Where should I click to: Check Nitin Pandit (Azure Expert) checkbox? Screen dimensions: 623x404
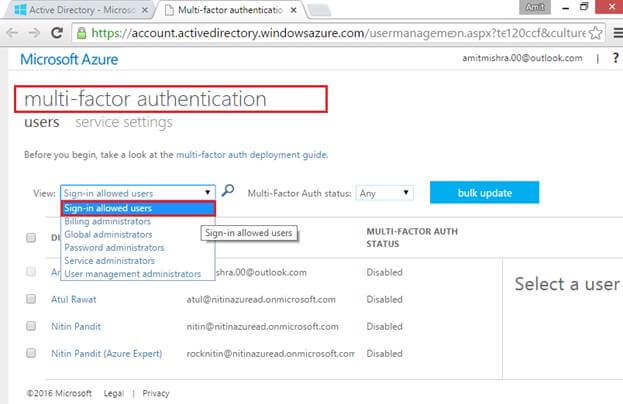coord(31,353)
